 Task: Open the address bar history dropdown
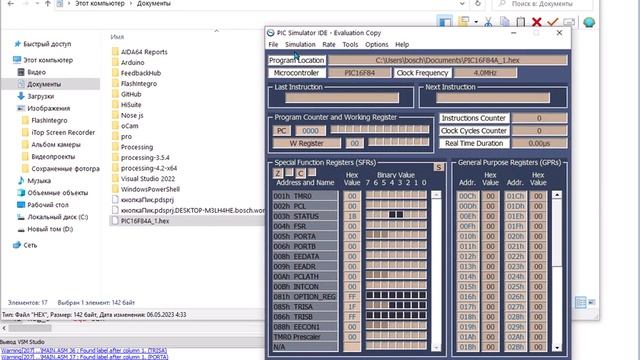point(462,4)
